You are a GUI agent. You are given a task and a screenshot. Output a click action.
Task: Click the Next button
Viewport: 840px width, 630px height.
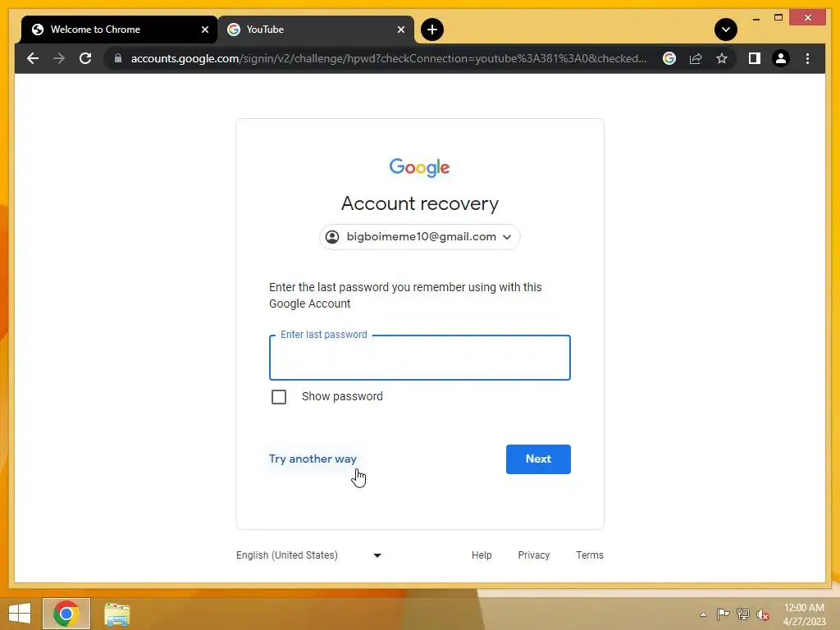(x=538, y=459)
